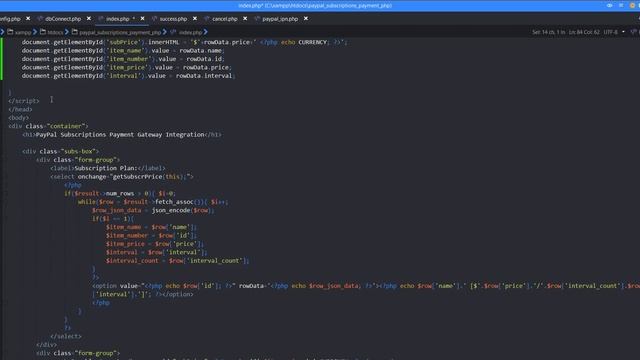Image resolution: width=640 pixels, height=360 pixels.
Task: Switch to the dbConnect.php tab
Action: (x=63, y=19)
